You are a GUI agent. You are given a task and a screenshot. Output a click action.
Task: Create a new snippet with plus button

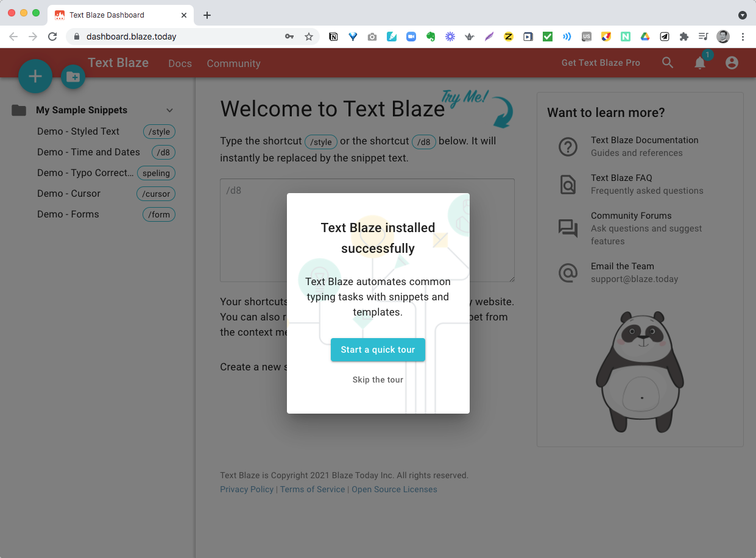click(x=35, y=76)
